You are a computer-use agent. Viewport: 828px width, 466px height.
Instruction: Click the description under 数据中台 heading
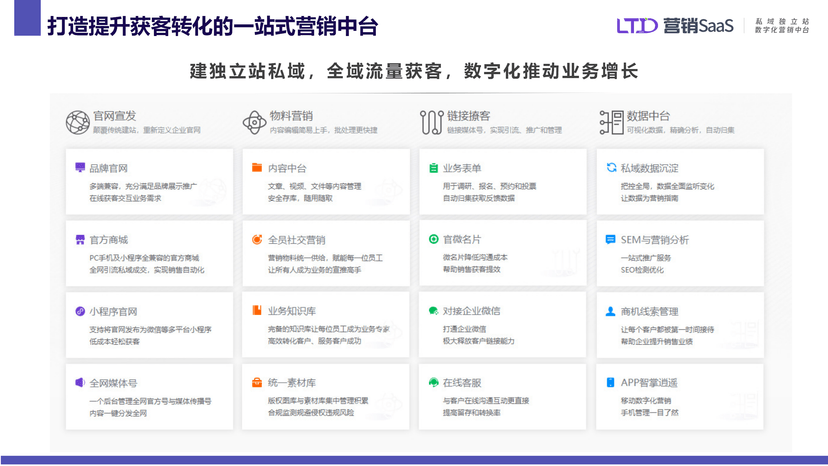point(680,130)
